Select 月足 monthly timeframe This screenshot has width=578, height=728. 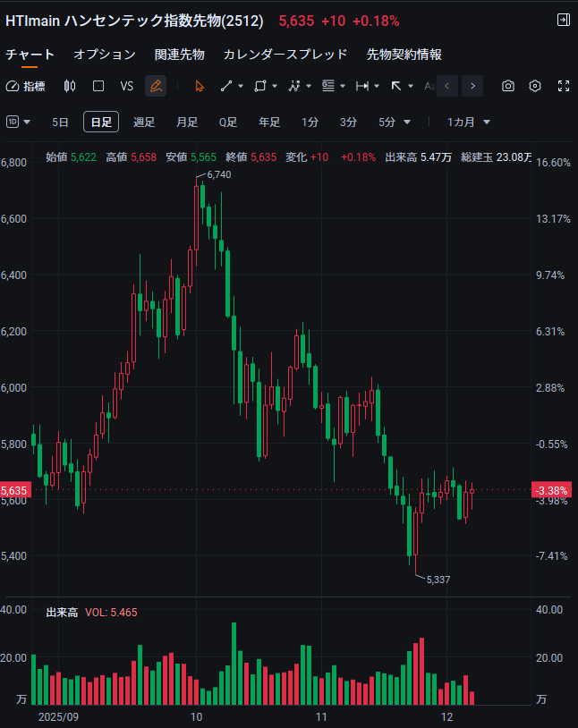187,123
